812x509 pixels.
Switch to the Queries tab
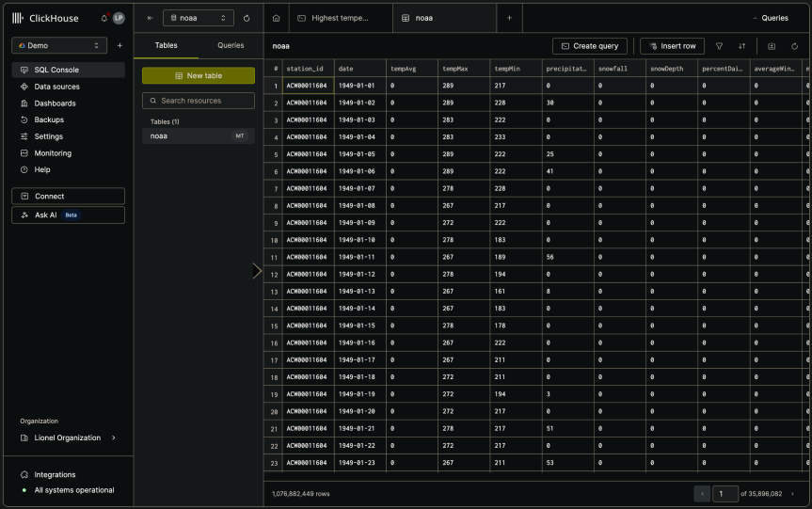pyautogui.click(x=231, y=45)
